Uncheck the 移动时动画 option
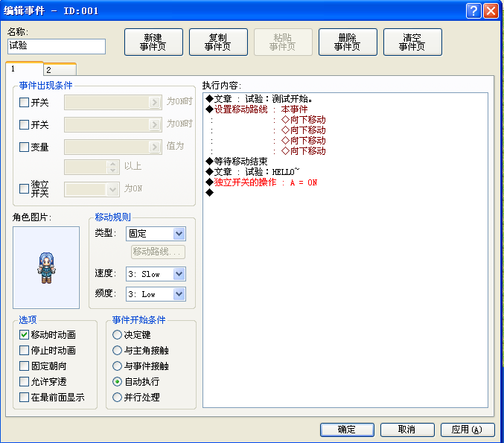 click(24, 334)
